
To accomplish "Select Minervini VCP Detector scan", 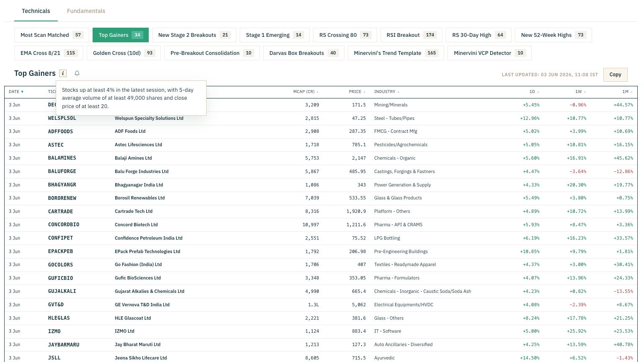I will 489,53.
